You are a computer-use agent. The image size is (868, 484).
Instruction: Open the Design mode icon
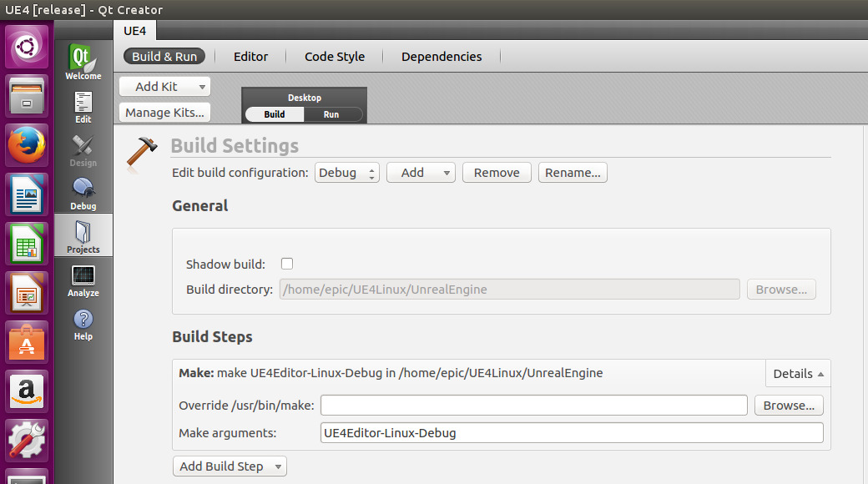click(83, 150)
